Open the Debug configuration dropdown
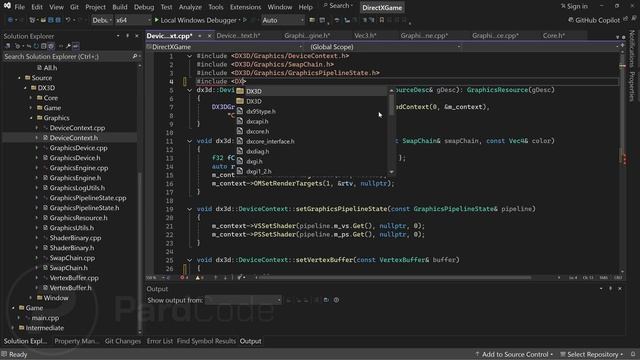This screenshot has width=640, height=360. tap(102, 20)
